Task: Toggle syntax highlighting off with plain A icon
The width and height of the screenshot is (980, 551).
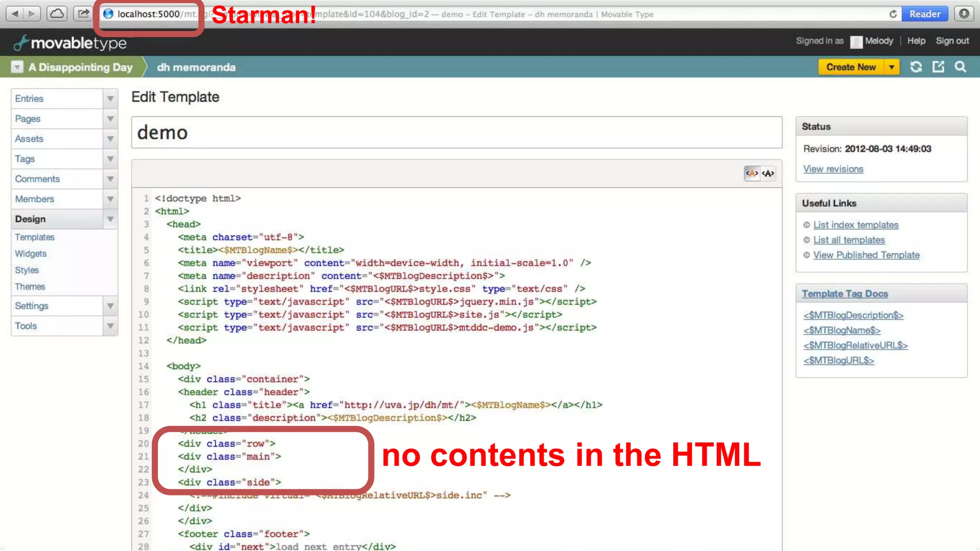Action: coord(768,173)
